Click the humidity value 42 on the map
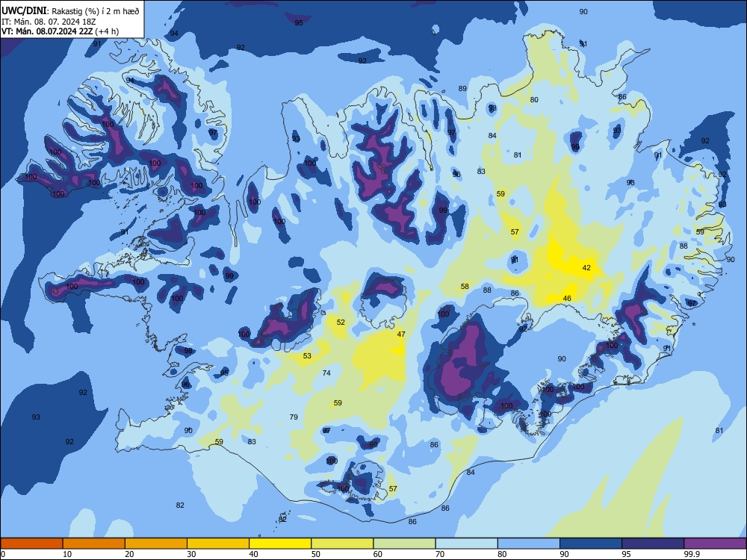Image resolution: width=747 pixels, height=560 pixels. (586, 267)
